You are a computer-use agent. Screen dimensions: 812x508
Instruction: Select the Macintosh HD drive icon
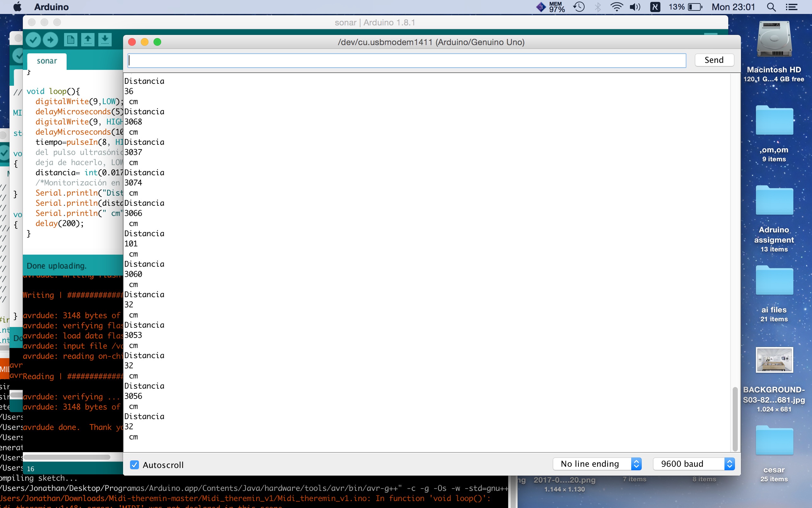pyautogui.click(x=774, y=40)
